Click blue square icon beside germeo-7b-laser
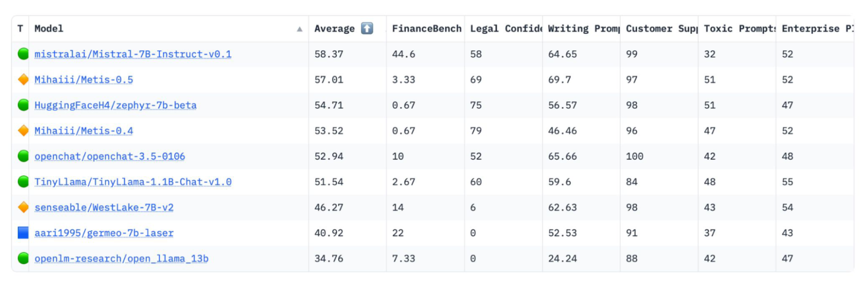Screen dimensions: 868x288 pos(23,233)
